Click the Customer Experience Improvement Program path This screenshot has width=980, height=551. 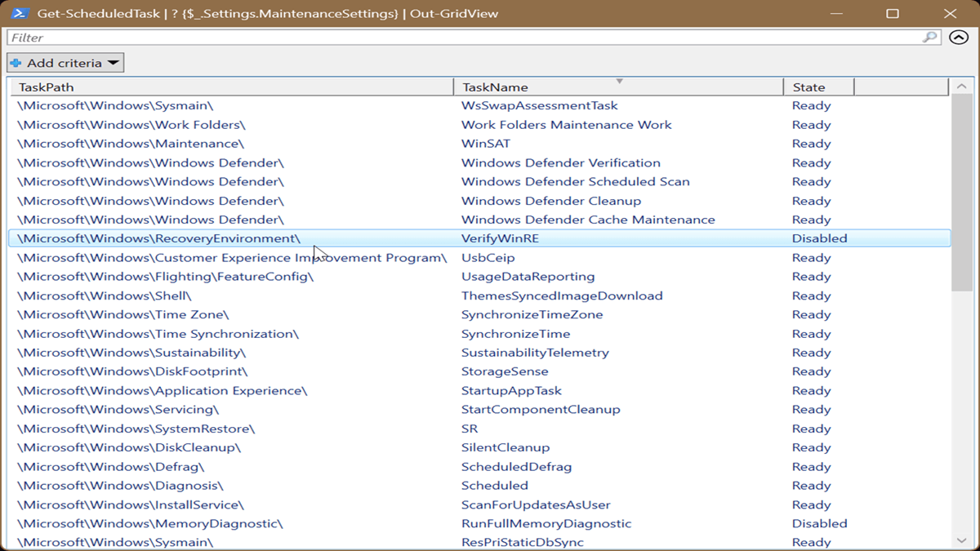click(232, 258)
